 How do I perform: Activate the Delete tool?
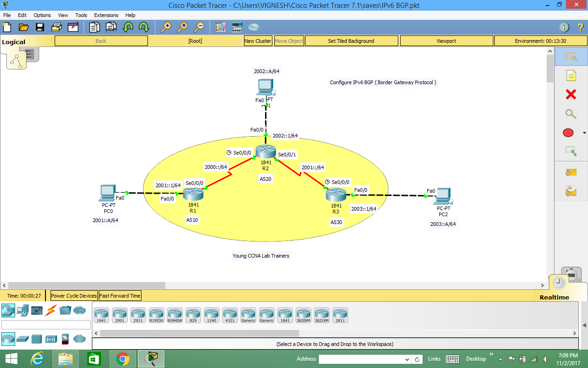(x=571, y=94)
